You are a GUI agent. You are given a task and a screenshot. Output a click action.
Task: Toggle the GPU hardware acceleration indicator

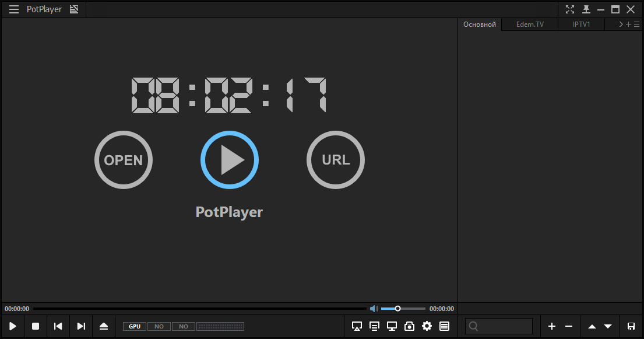click(135, 326)
